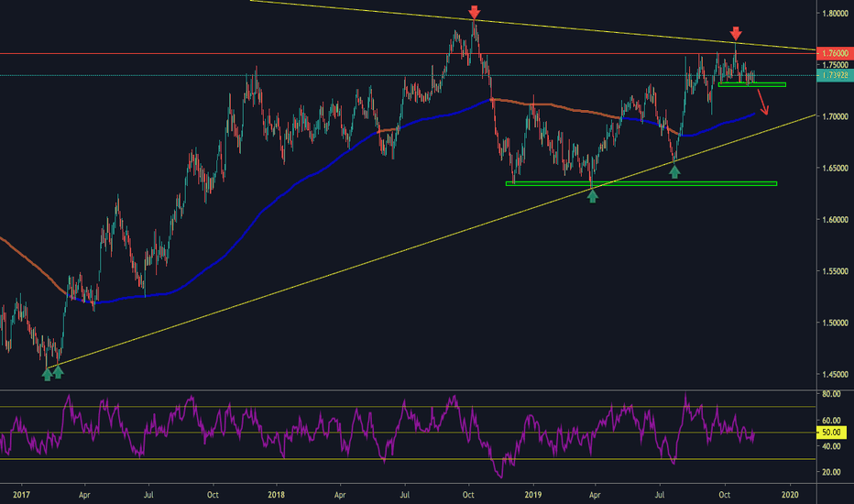Select the green up arrow near April 2019 low
The height and width of the screenshot is (504, 854).
(593, 196)
